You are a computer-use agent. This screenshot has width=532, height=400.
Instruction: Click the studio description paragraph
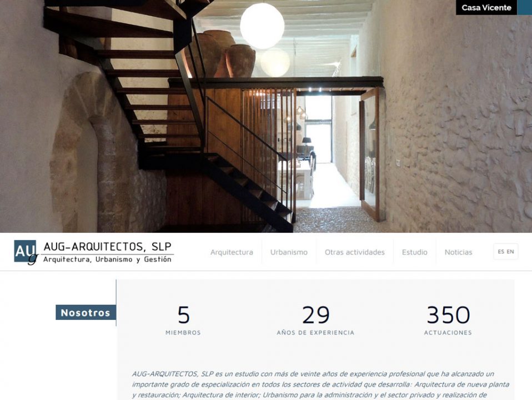click(320, 384)
